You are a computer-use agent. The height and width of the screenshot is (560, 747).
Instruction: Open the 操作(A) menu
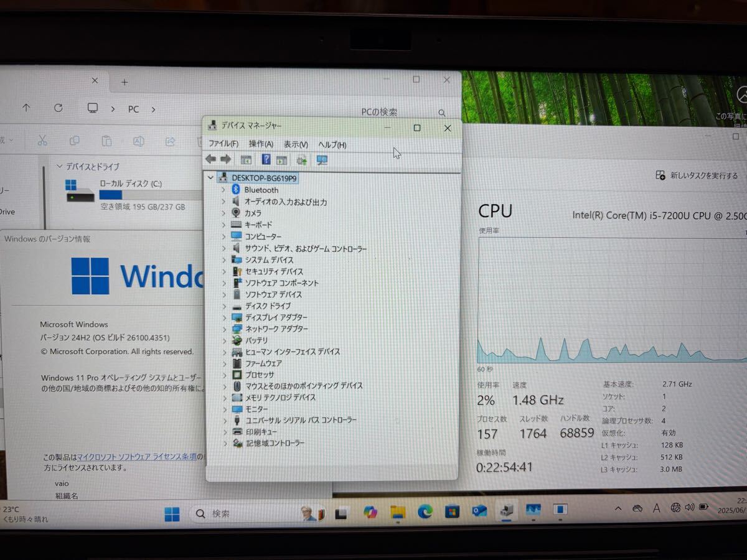[x=261, y=144]
